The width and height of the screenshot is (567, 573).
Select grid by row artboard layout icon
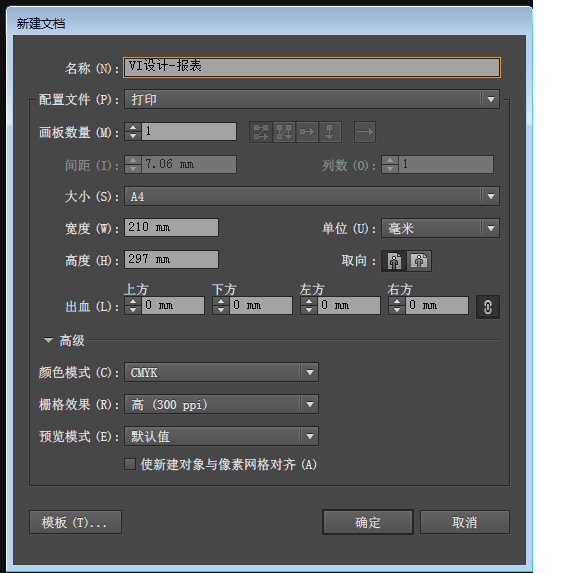pos(261,132)
